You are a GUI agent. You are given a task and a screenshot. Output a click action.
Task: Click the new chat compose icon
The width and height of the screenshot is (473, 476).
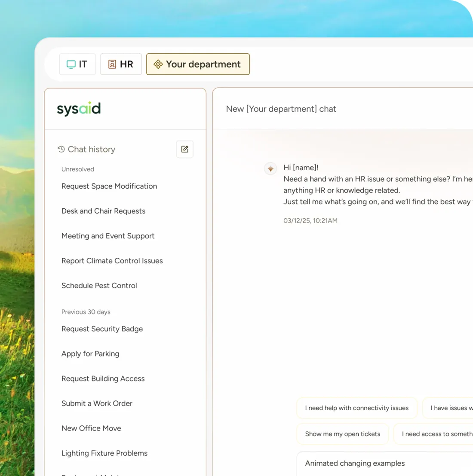185,149
